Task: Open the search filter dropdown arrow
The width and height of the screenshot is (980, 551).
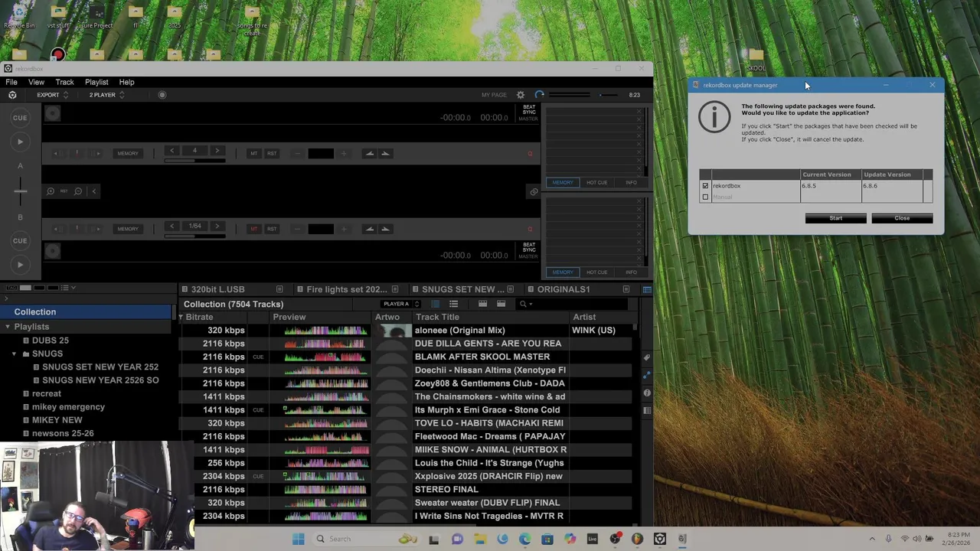Action: (531, 304)
